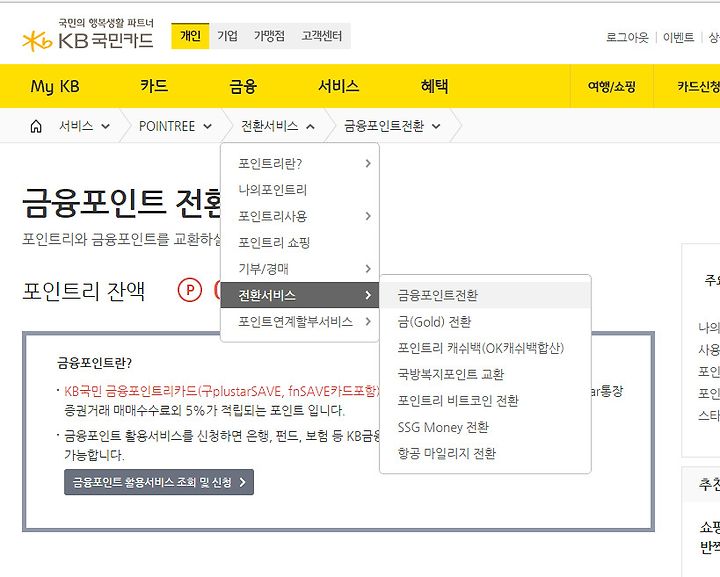Choose SSG Money 전환 option
Viewport: 720px width, 577px height.
pos(485,427)
